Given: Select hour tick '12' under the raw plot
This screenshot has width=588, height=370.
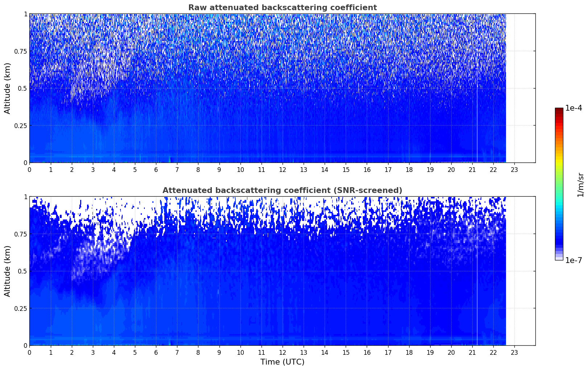Looking at the screenshot, I should pyautogui.click(x=283, y=169).
